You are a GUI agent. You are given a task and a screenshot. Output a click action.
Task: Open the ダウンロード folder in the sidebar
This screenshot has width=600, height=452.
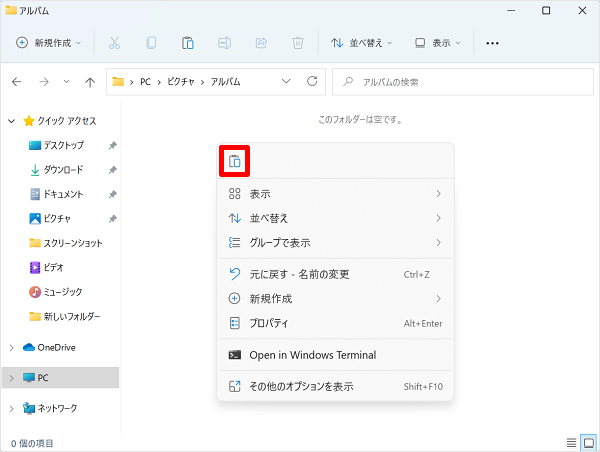pyautogui.click(x=63, y=170)
